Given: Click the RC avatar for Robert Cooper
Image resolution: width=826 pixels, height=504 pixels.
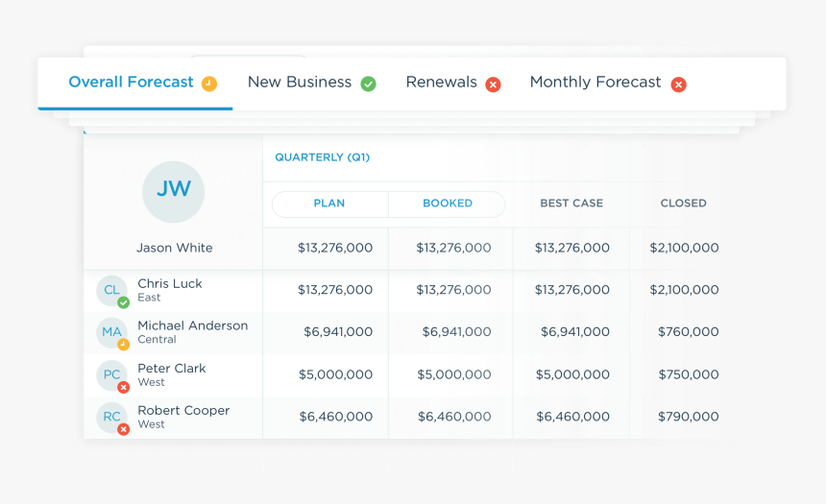Looking at the screenshot, I should click(111, 417).
